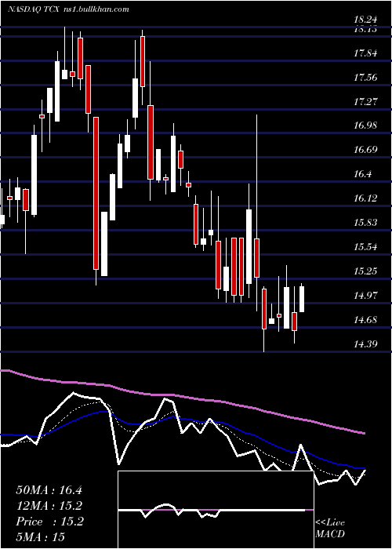Click the NASDAQ TCX chart title text
The image size is (392, 549).
(33, 9)
